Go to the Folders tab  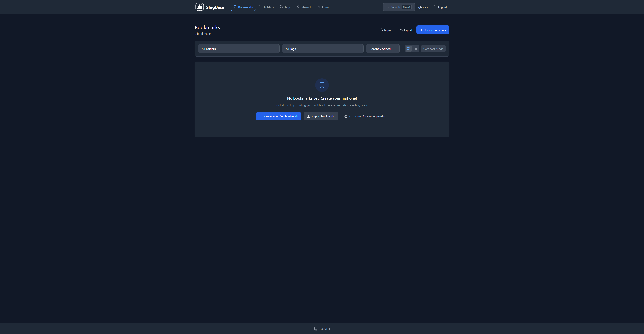point(266,7)
